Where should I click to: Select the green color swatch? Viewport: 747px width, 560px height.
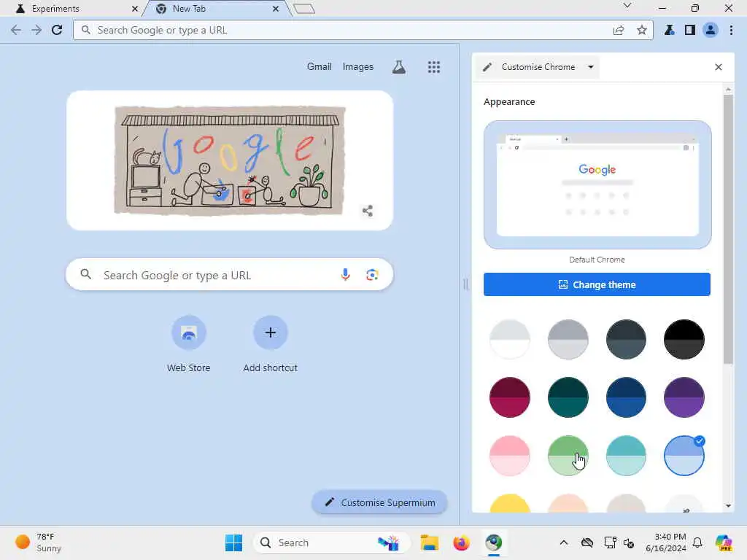click(x=568, y=455)
